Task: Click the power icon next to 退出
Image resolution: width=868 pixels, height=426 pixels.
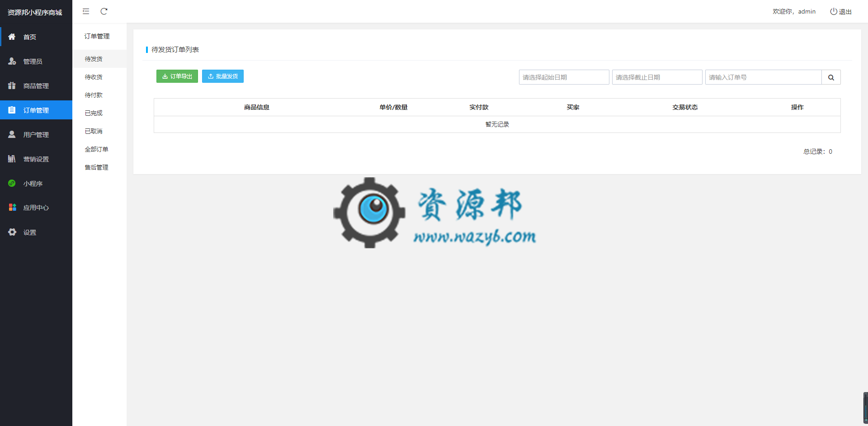Action: pyautogui.click(x=833, y=11)
